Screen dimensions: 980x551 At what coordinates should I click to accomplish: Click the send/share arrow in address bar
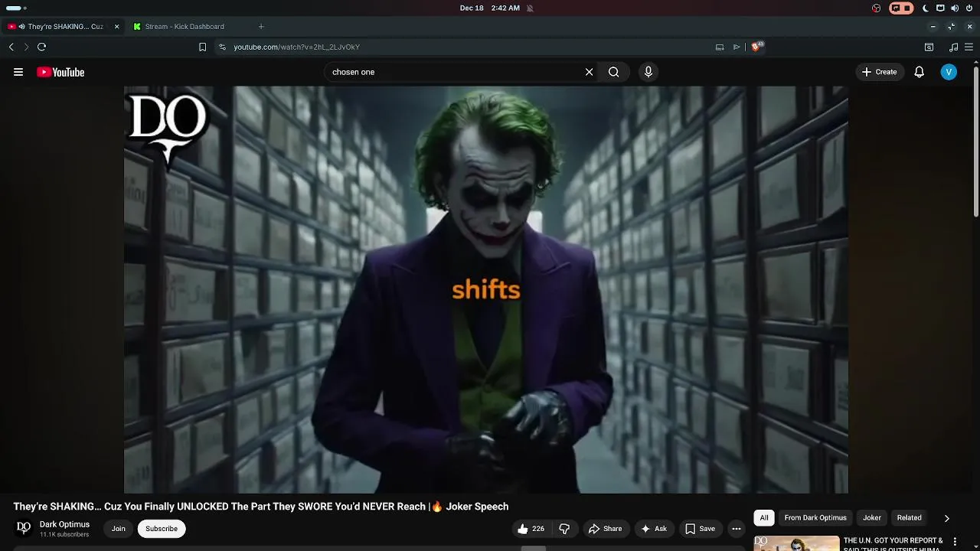(x=737, y=47)
